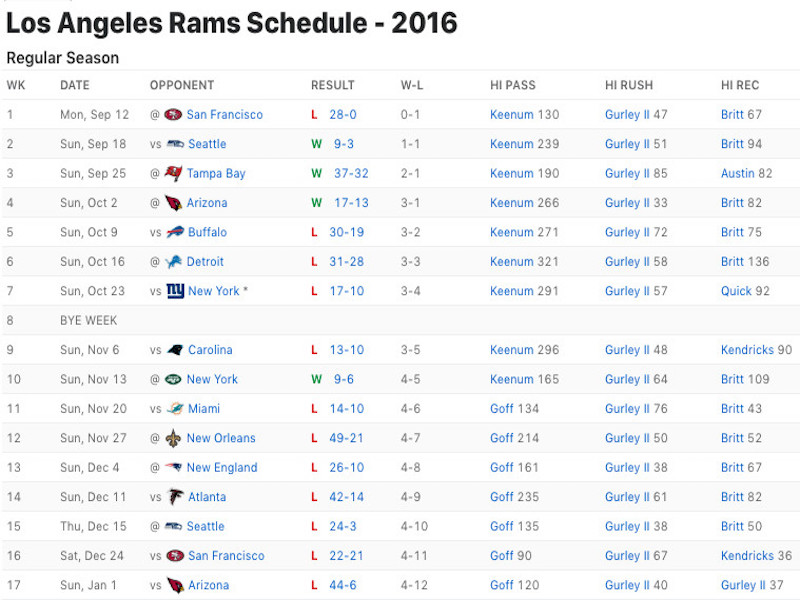Click the HI PASS column header
800x600 pixels.
click(x=513, y=85)
